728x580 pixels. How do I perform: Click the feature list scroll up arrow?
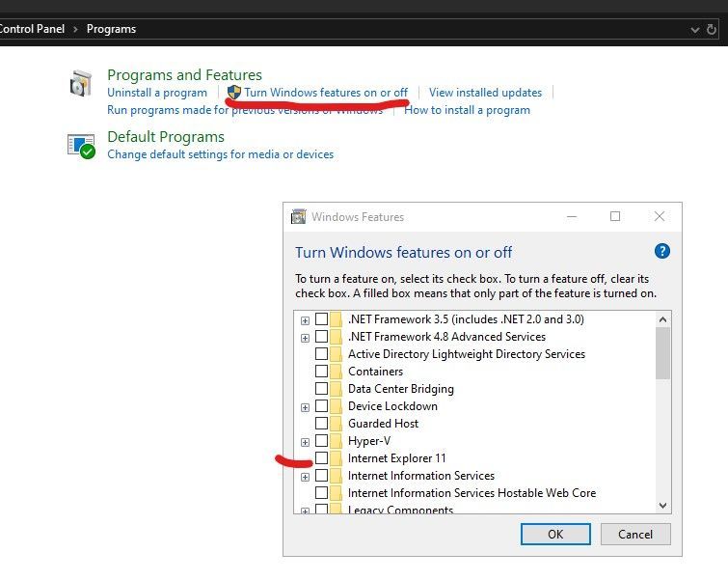[663, 319]
